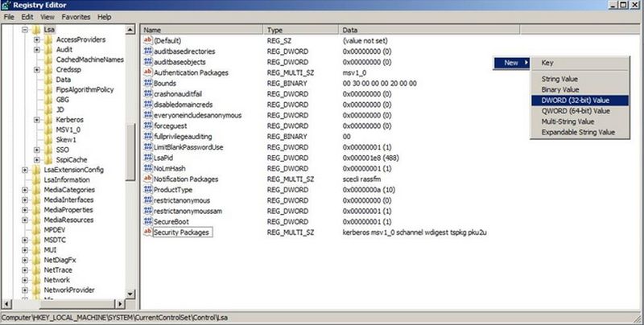Image resolution: width=644 pixels, height=325 pixels.
Task: Click the NoLmHash value icon
Action: pos(148,169)
